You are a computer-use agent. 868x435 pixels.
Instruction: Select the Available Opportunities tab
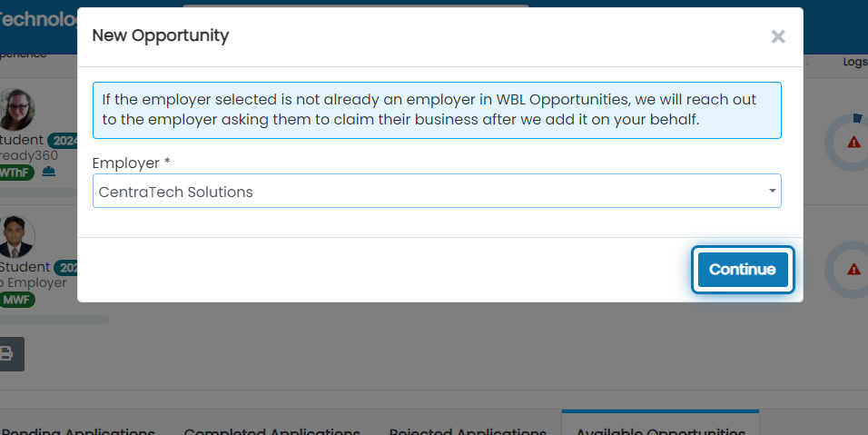tap(660, 430)
